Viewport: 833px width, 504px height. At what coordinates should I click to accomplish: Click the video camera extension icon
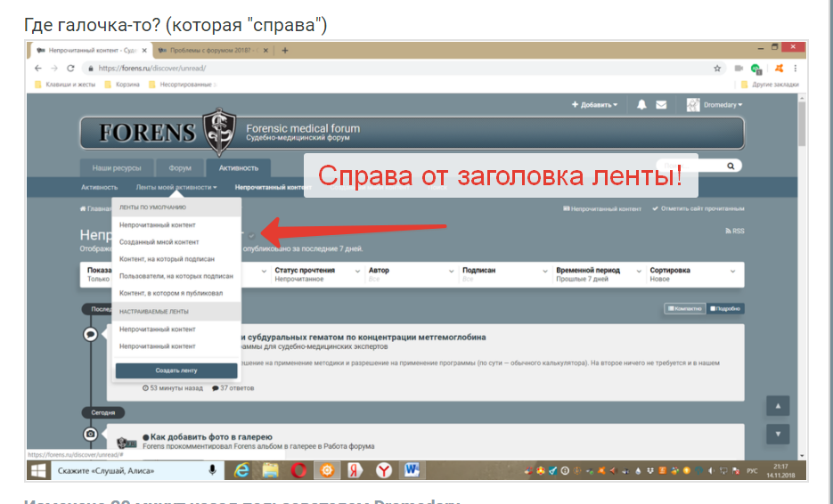tap(739, 68)
